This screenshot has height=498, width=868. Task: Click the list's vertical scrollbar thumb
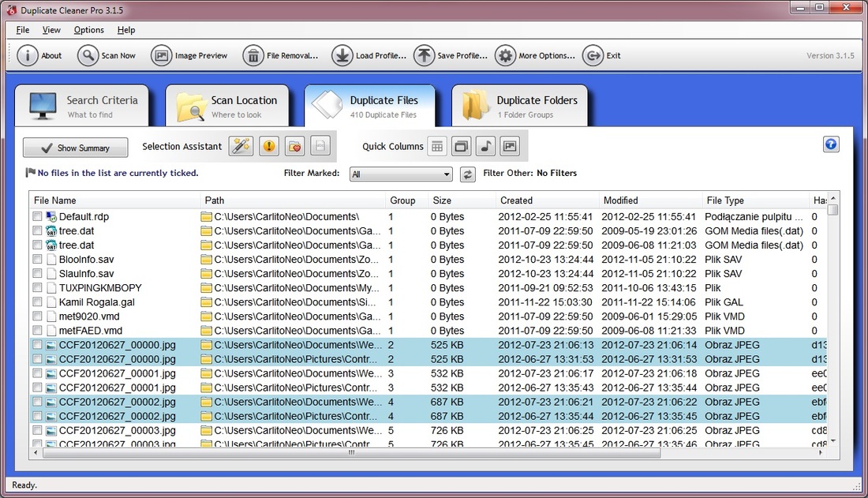pyautogui.click(x=833, y=210)
